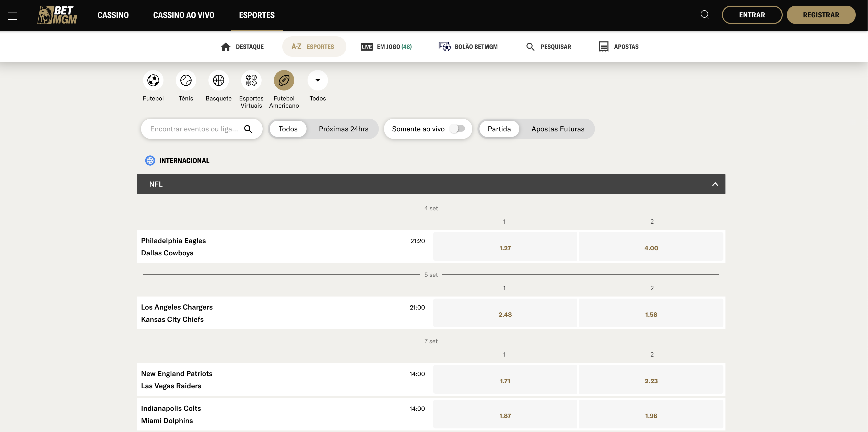This screenshot has width=868, height=432.
Task: Click the Tênis label under the tennis icon
Action: (186, 98)
